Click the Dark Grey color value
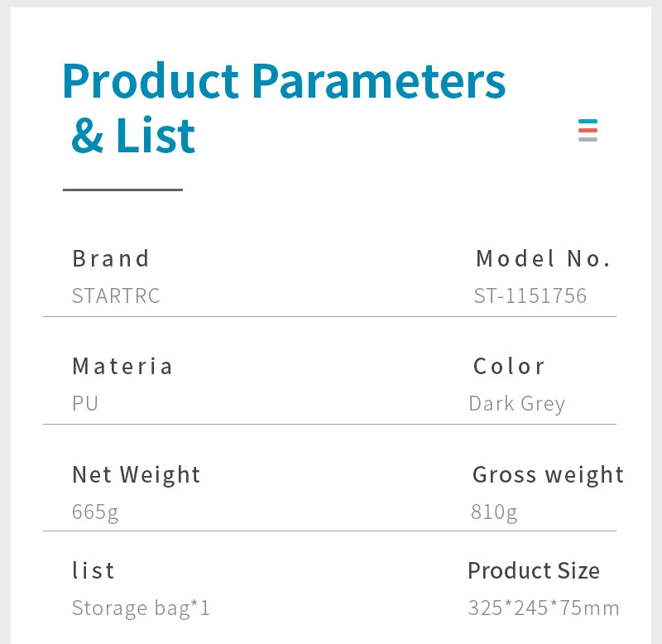 (516, 403)
